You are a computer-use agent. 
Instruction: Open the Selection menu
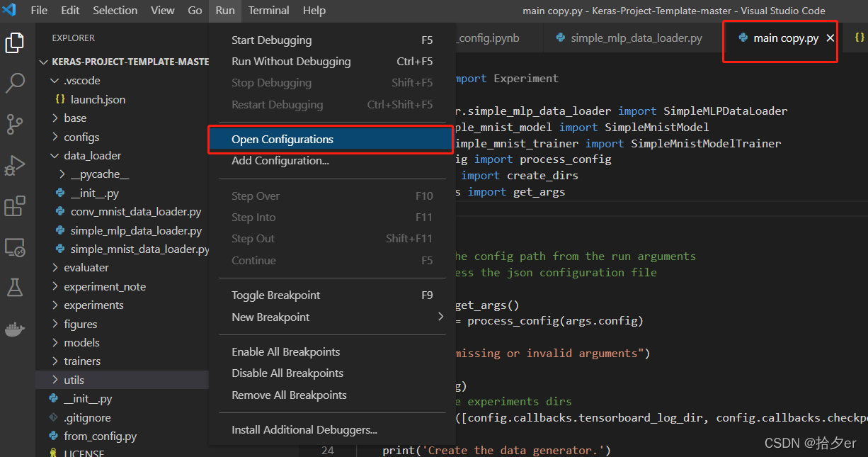(115, 10)
